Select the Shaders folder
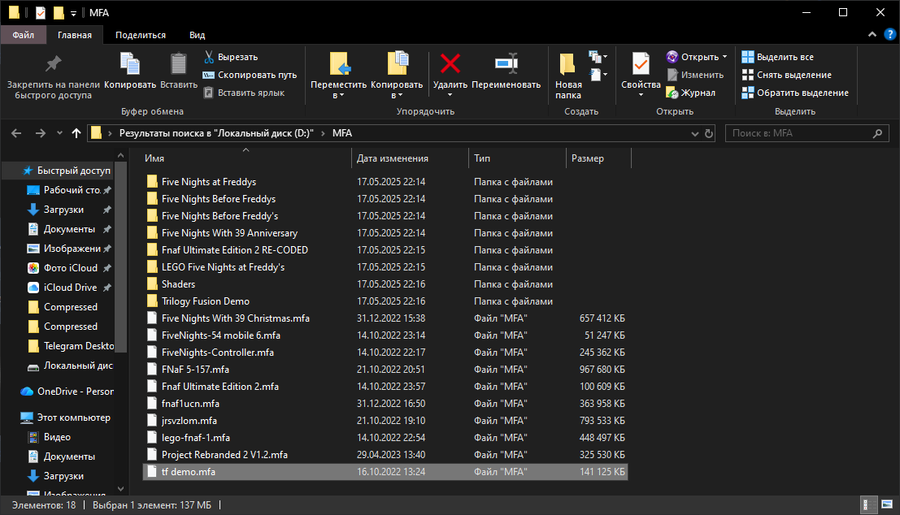 (178, 284)
